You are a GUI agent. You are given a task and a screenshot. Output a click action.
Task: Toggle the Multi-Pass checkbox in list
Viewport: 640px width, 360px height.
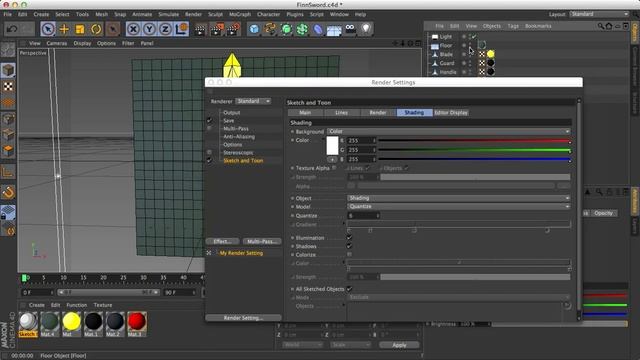(x=209, y=129)
